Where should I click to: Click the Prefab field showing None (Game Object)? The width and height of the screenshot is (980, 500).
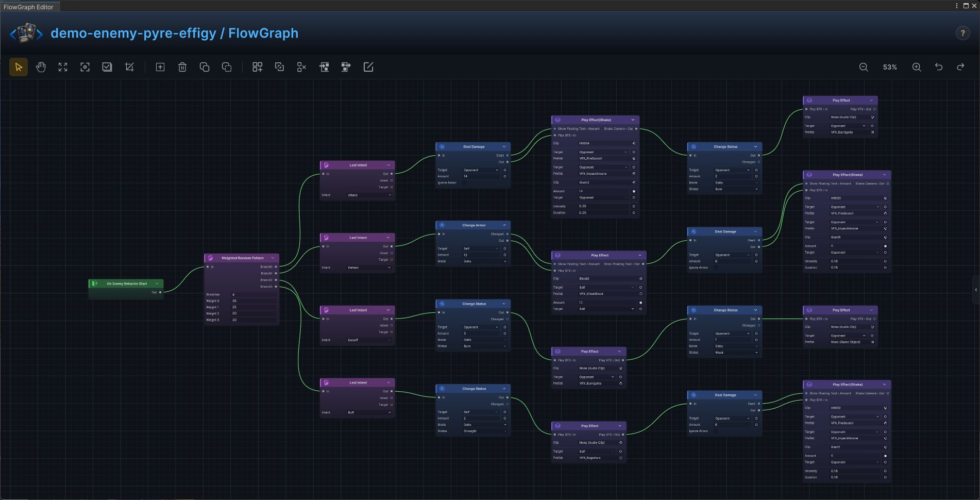852,342
